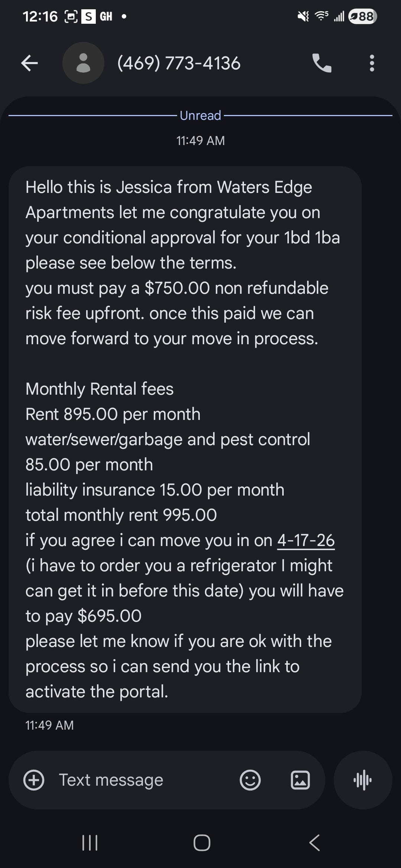Tap the battery indicator in status bar

click(x=363, y=16)
